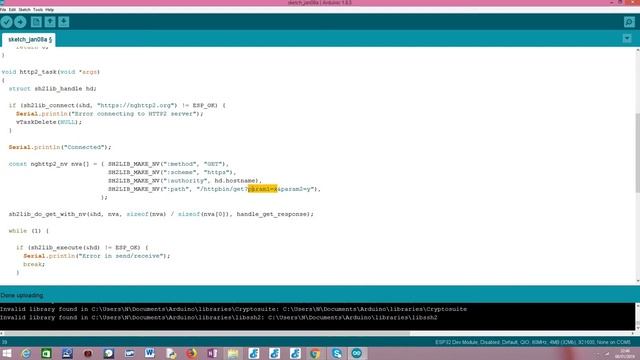640x360 pixels.
Task: Click the 'Done uploading.' status message
Action: (x=22, y=295)
